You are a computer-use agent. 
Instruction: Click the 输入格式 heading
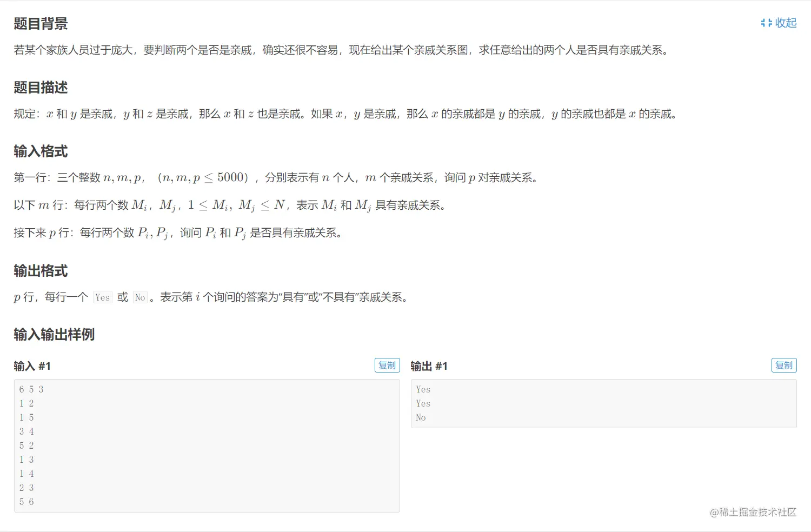click(x=40, y=151)
